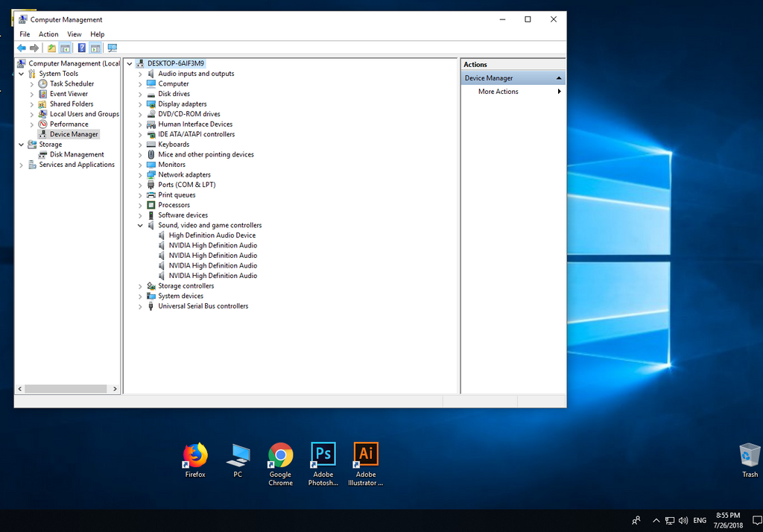The image size is (763, 532).
Task: Click the Back arrow in the toolbar
Action: tap(22, 48)
